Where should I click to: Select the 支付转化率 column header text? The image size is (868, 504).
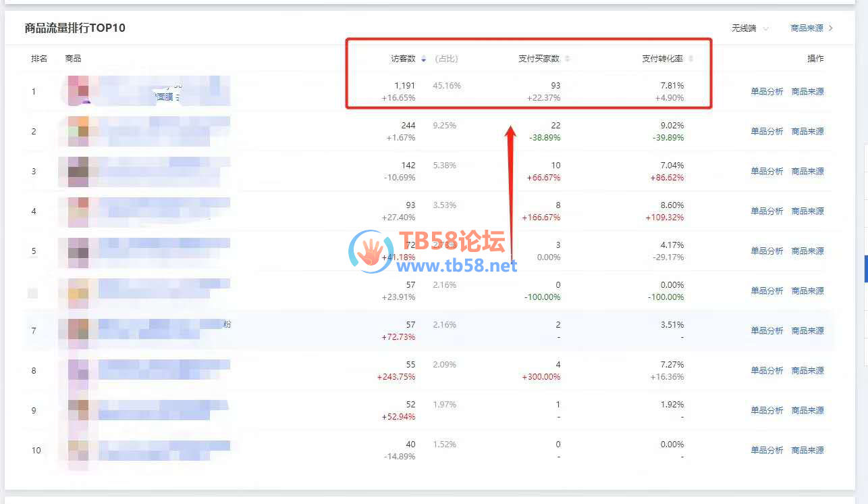click(662, 59)
